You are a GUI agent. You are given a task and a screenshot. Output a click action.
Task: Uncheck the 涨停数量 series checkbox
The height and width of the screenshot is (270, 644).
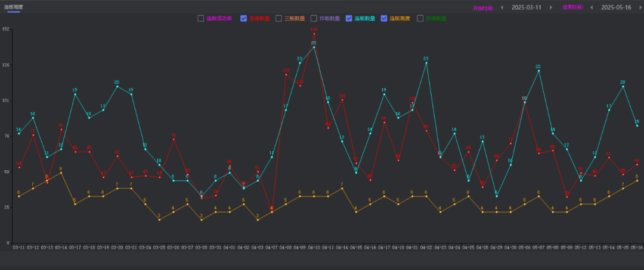point(244,19)
